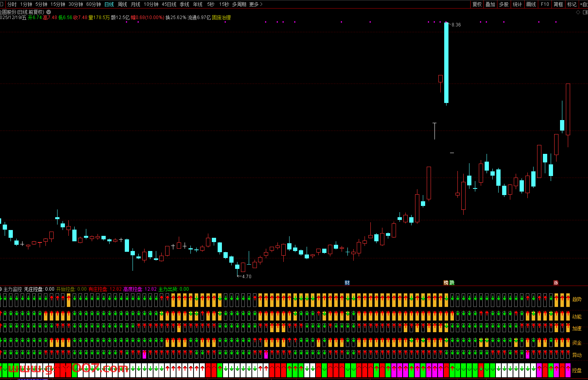Viewport: 588px width, 380px height.
Task: Click the 财 financial marker on chart
Action: [347, 283]
